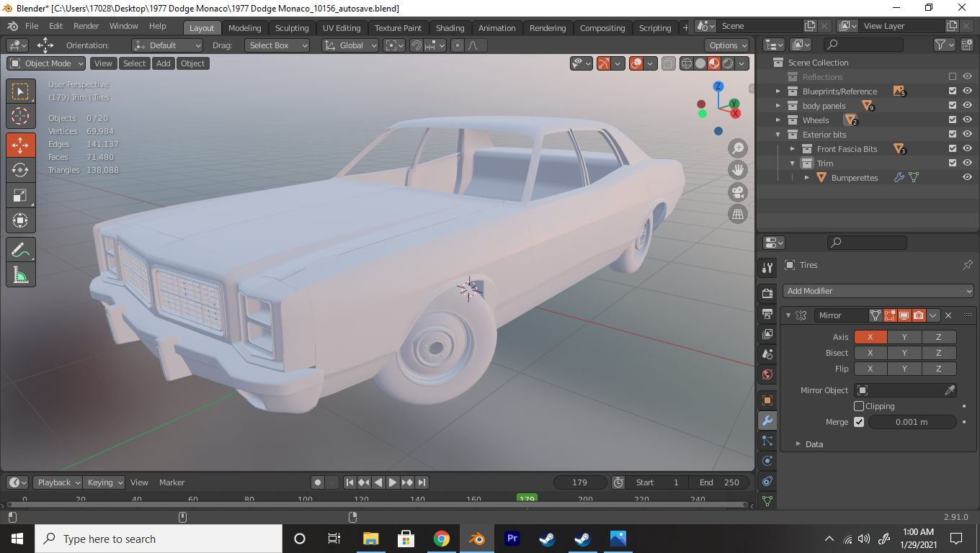Switch to rendered viewport shading
This screenshot has width=980, height=553.
726,63
